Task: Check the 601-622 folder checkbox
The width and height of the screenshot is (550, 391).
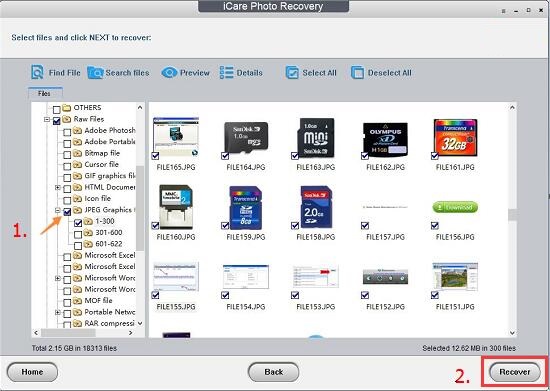Action: pos(78,245)
